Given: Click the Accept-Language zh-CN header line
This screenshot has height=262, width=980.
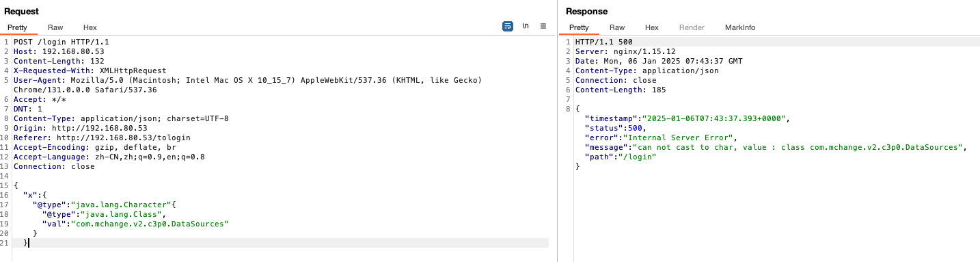Looking at the screenshot, I should point(109,157).
